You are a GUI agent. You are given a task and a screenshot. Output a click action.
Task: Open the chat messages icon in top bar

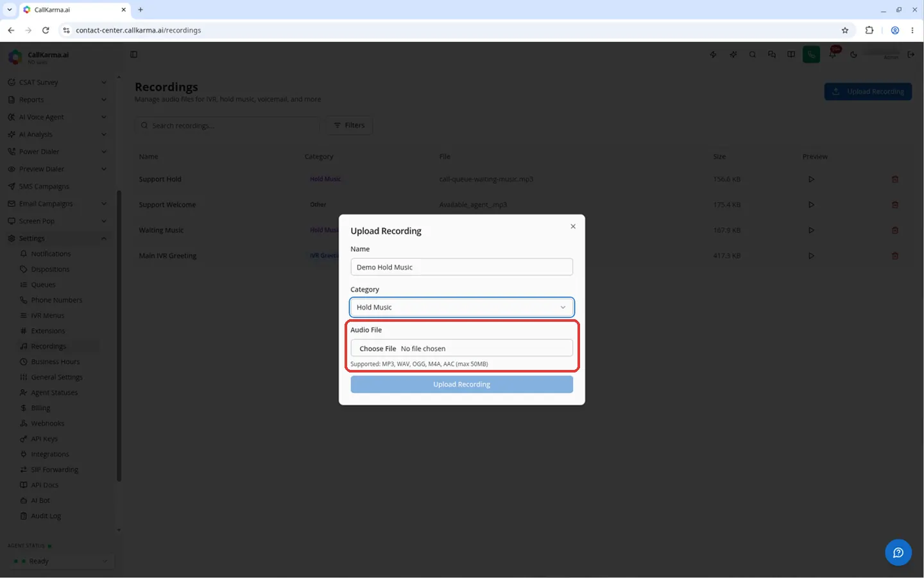coord(772,55)
